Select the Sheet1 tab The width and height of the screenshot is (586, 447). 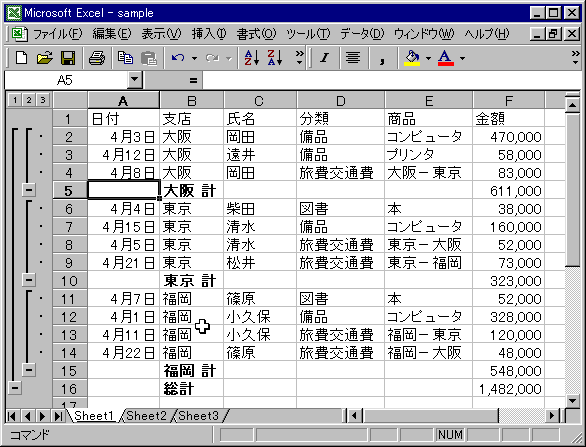tap(93, 416)
